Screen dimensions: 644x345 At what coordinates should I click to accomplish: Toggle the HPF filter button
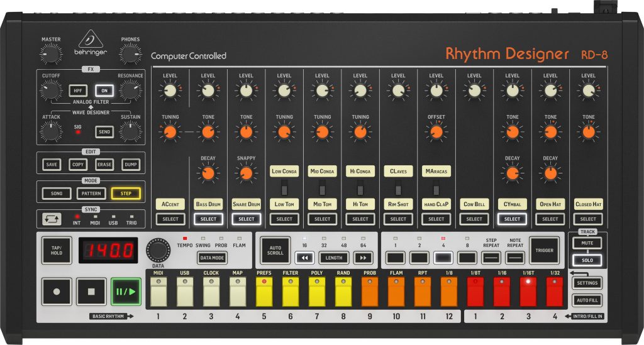tap(78, 90)
